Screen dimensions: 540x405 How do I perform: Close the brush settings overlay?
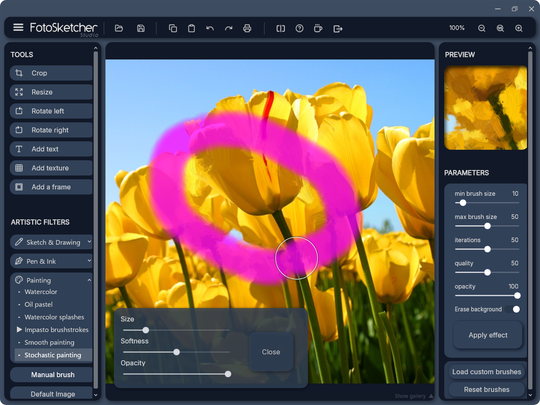[271, 352]
